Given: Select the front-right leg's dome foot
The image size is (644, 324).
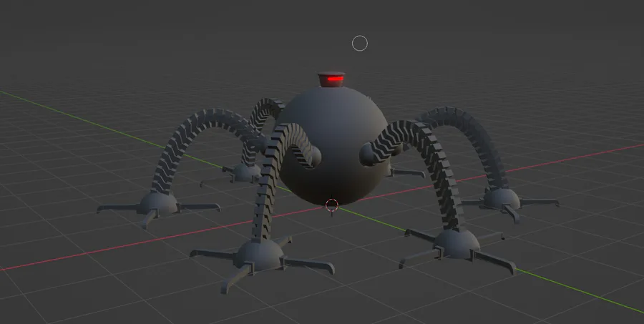Looking at the screenshot, I should pyautogui.click(x=457, y=244).
